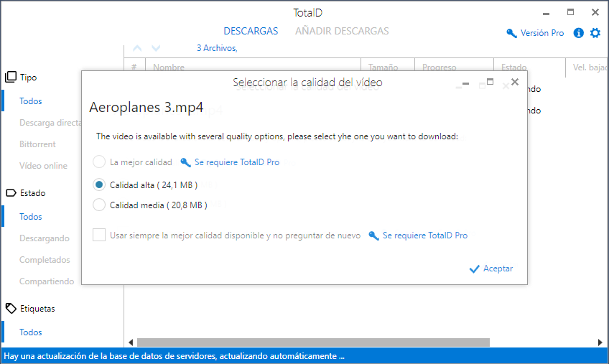Image resolution: width=609 pixels, height=364 pixels.
Task: Close the video quality dialog
Action: pyautogui.click(x=515, y=82)
